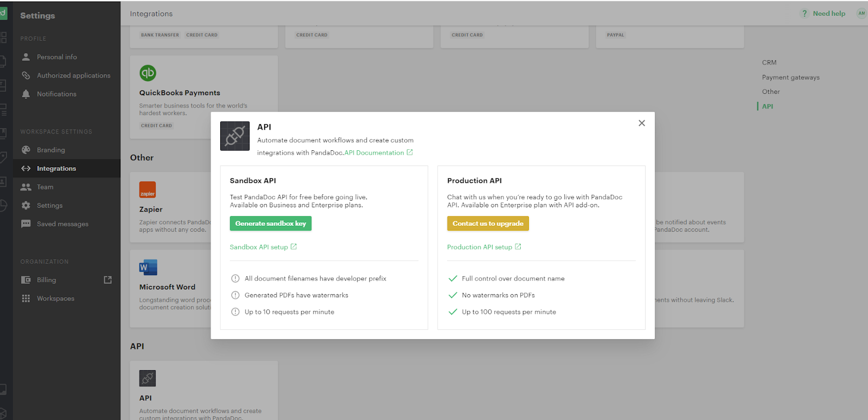Click the question mark help icon
The width and height of the screenshot is (868, 420).
tap(805, 14)
